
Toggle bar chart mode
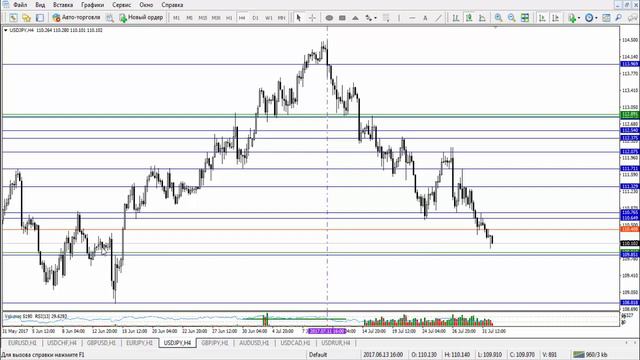[x=456, y=18]
